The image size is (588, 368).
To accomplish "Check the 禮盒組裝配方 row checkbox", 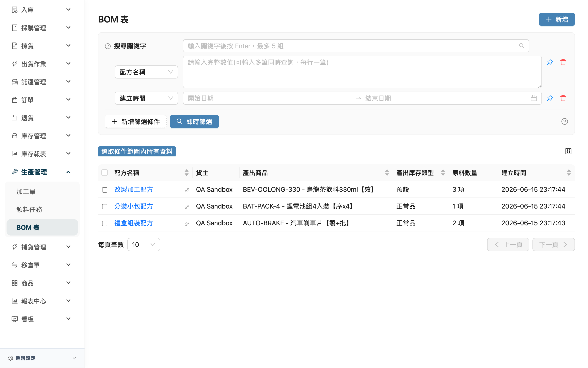I will click(x=105, y=223).
